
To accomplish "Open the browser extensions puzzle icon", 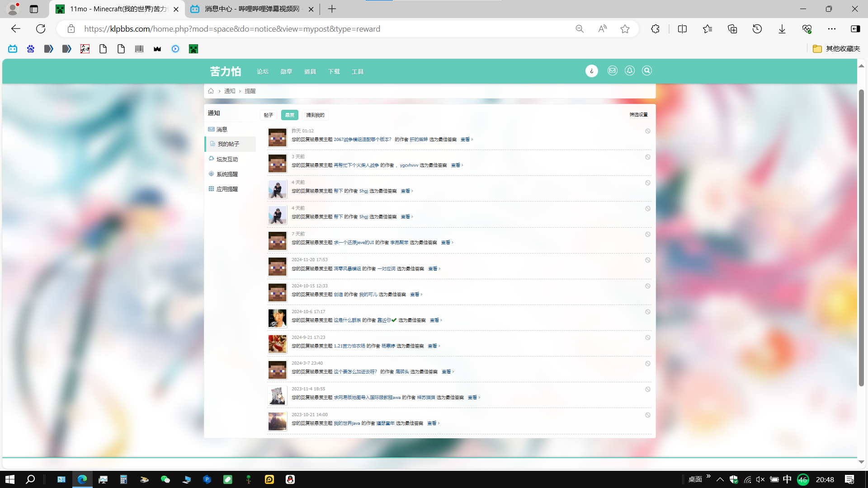I will coord(655,29).
